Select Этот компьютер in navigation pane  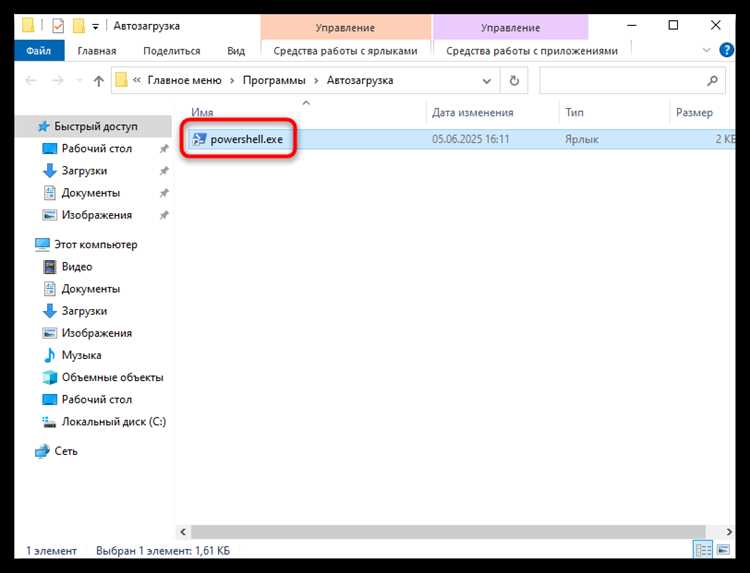[x=96, y=244]
